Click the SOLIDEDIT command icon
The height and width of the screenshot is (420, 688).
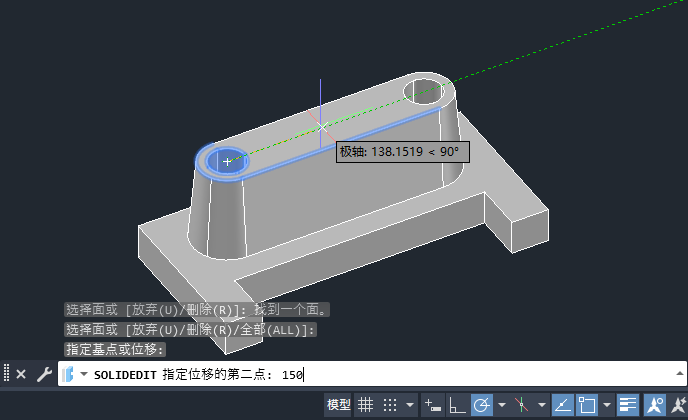pyautogui.click(x=68, y=374)
